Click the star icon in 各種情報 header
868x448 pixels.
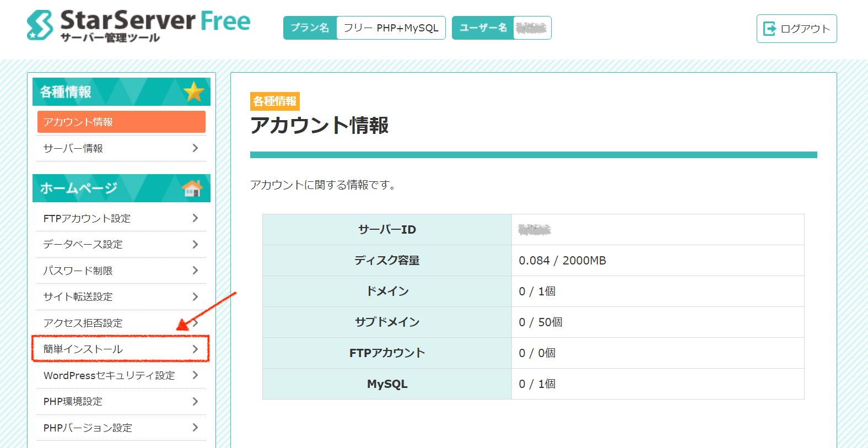194,91
